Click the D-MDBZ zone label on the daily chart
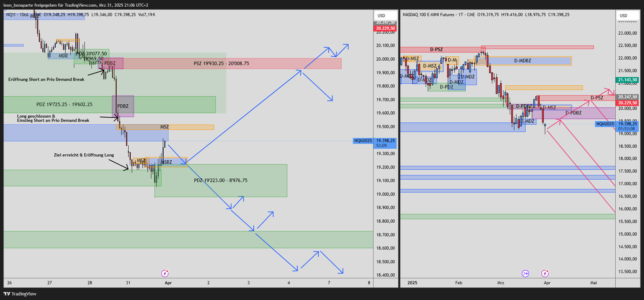This screenshot has width=644, height=300. 522,61
